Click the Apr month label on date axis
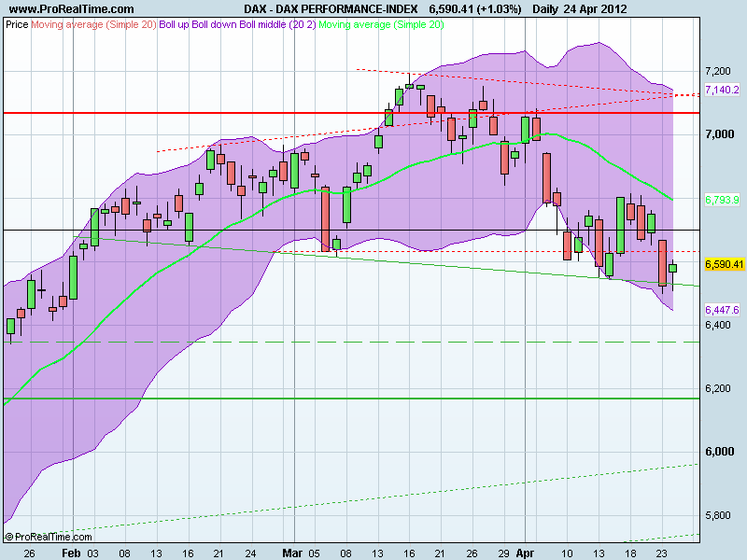 click(x=525, y=553)
